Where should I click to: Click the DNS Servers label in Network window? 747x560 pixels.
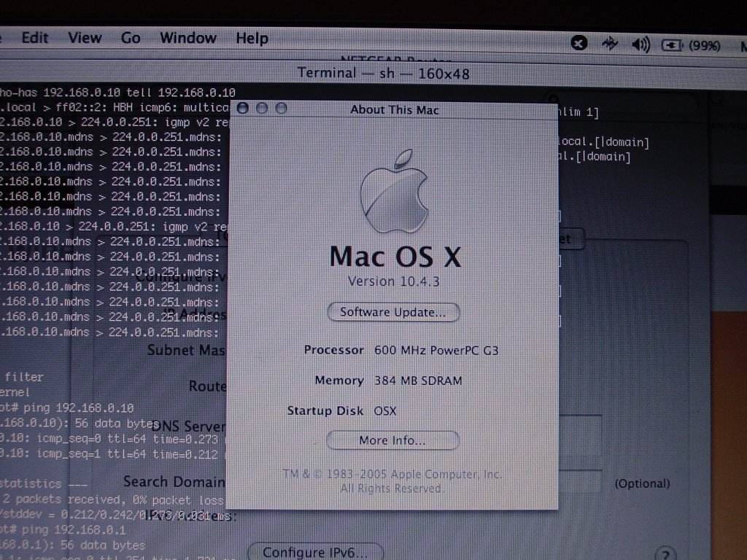pos(189,426)
